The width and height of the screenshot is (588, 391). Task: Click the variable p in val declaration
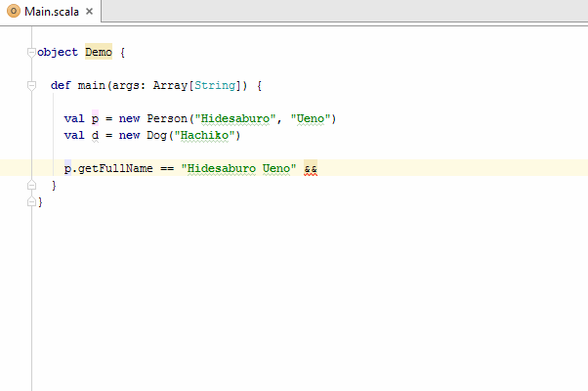click(x=96, y=118)
